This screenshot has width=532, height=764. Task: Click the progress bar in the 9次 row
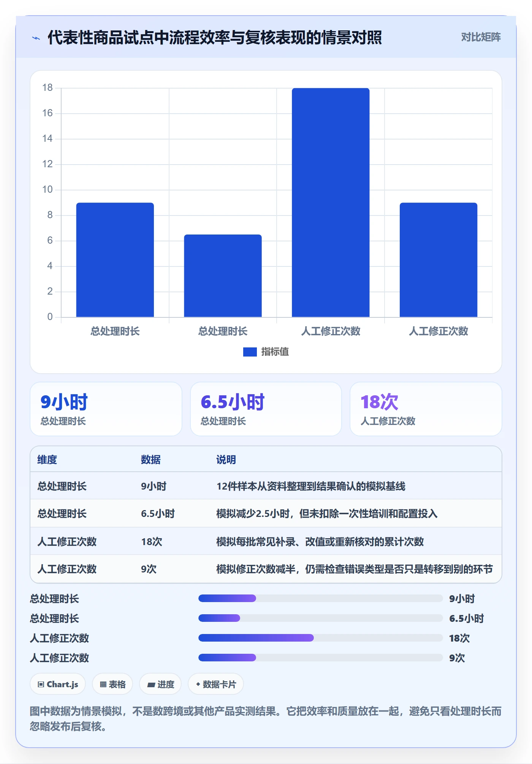[320, 658]
